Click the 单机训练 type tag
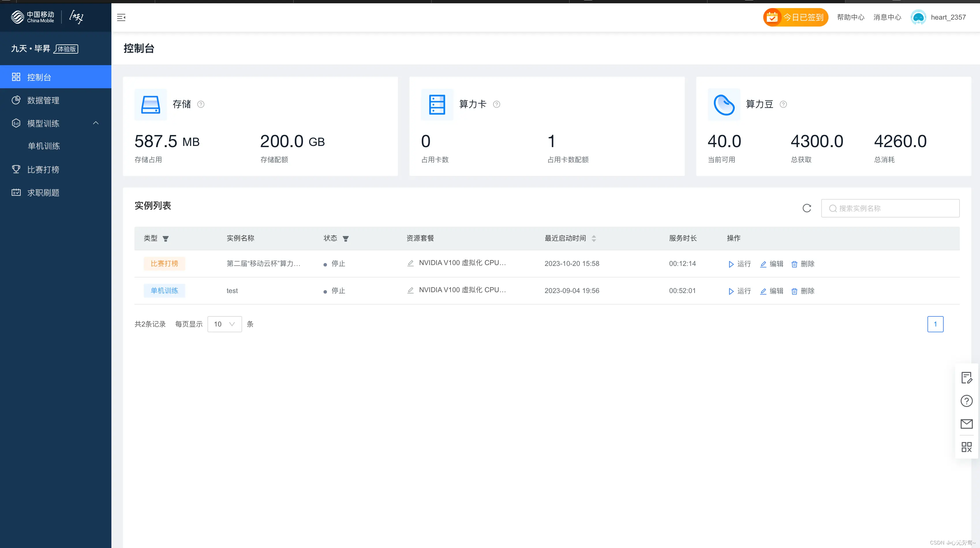This screenshot has width=980, height=548. pyautogui.click(x=164, y=290)
